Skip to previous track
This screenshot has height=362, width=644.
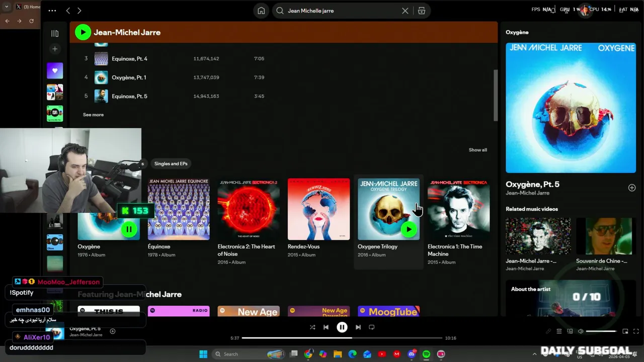pos(326,327)
